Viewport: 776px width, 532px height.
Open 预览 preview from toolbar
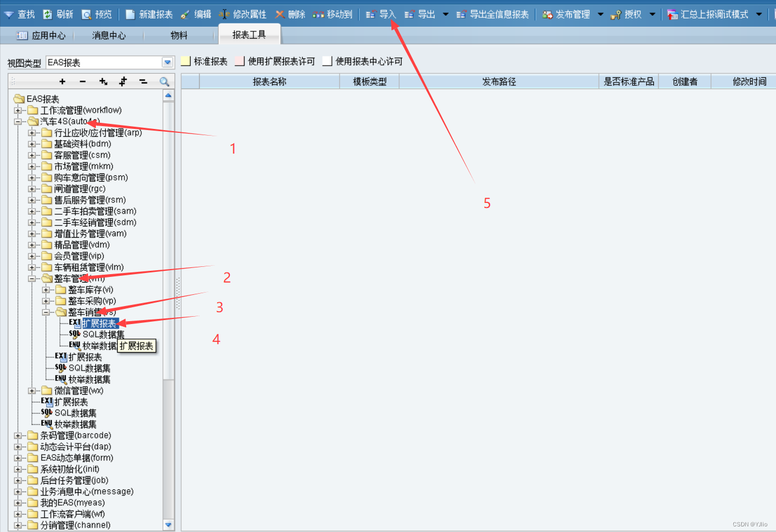[97, 15]
